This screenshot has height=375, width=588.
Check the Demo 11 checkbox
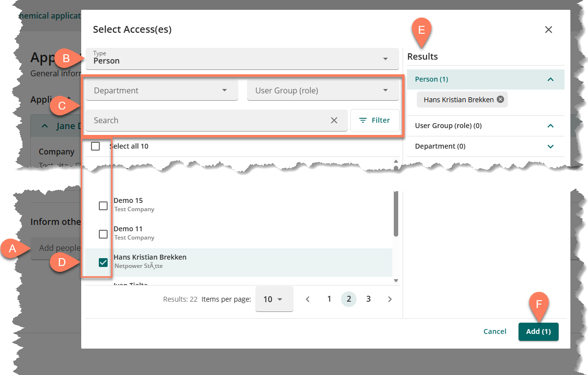[103, 234]
